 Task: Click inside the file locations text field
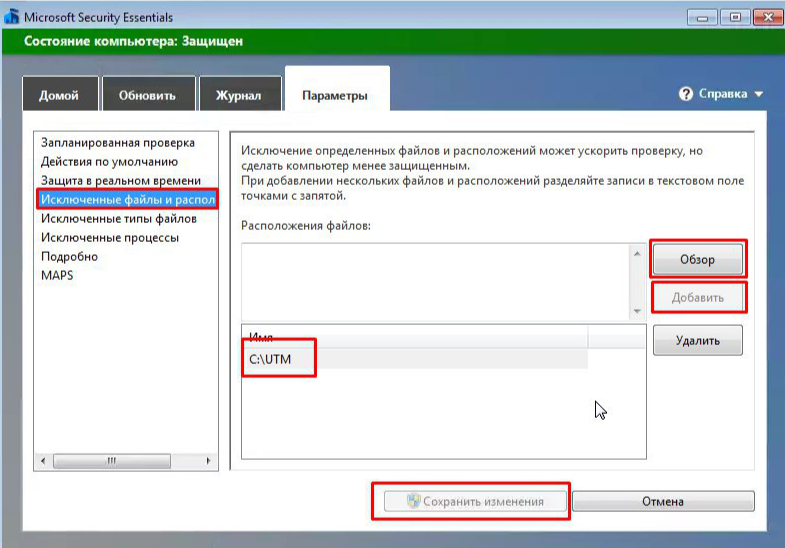pos(436,282)
